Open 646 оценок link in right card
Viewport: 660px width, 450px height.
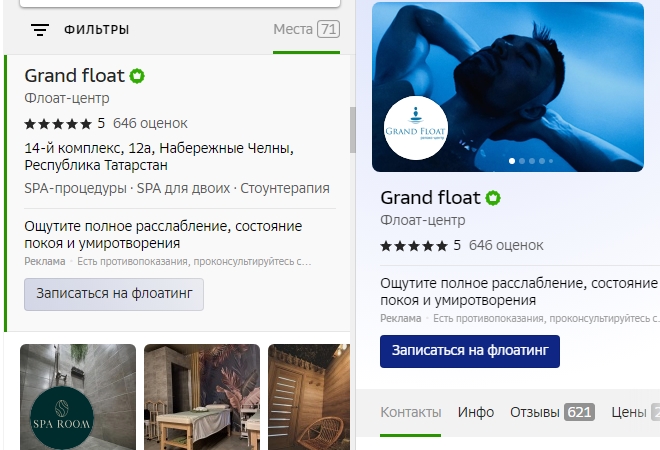click(x=506, y=245)
